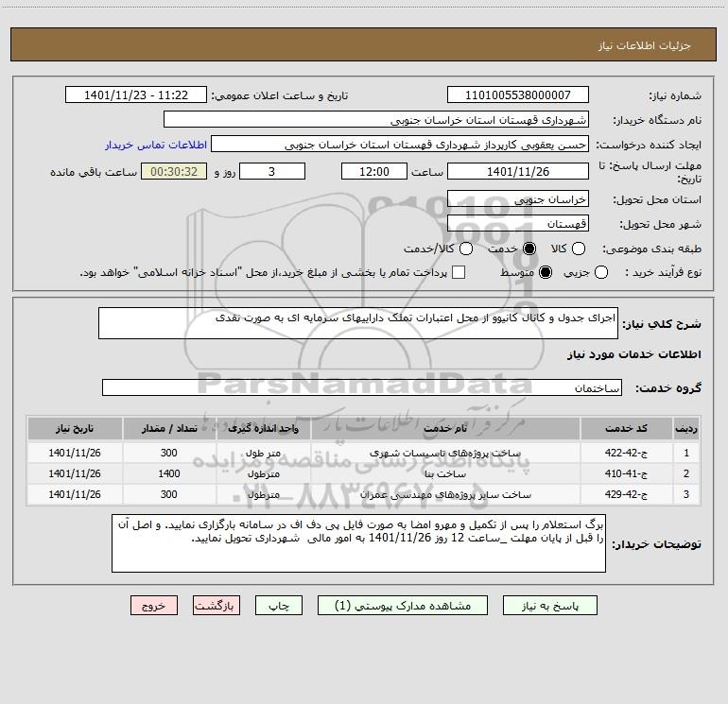Screen dimensions: 728x704
Task: Select the کالا/خدمت radio button
Action: (466, 249)
